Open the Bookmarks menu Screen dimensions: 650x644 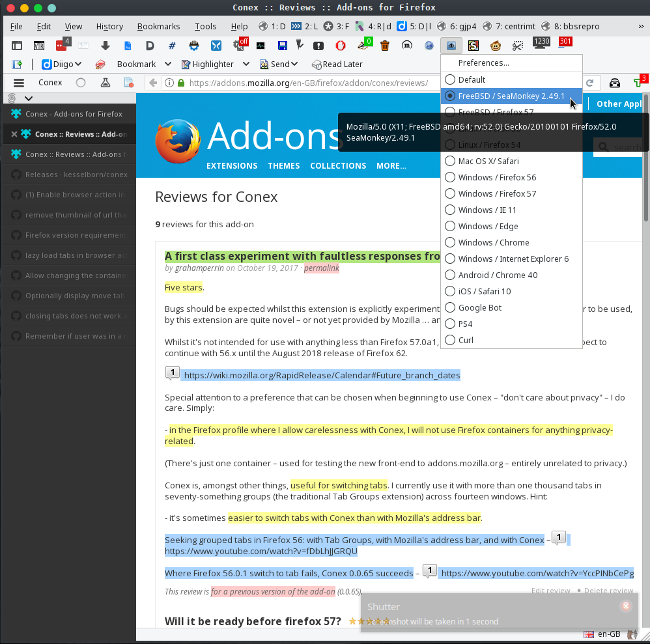(158, 27)
